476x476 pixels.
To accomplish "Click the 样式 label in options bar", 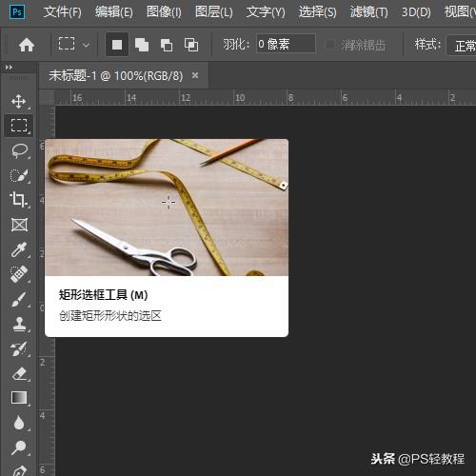I will coord(427,44).
